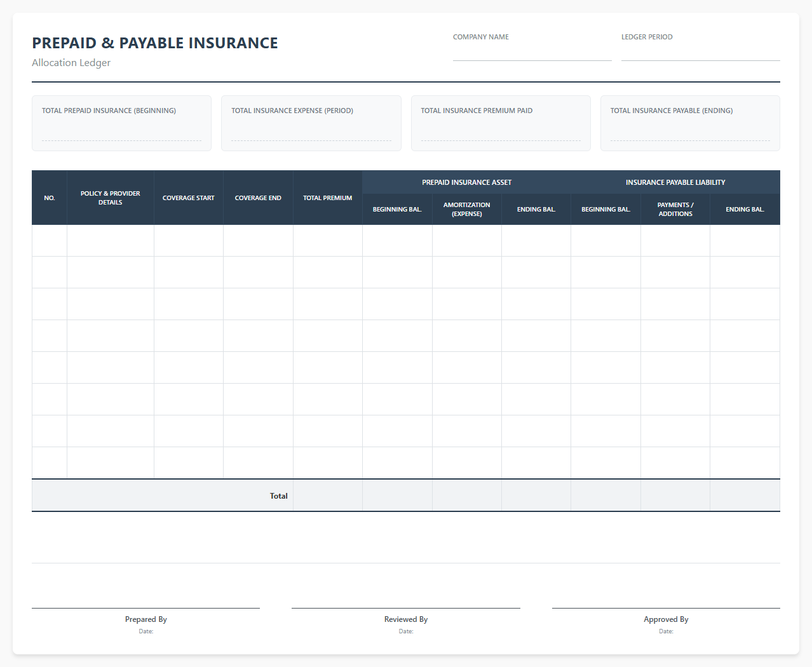Click Ending Bal. header under Insurance Payable Liability
Viewport: 812px width, 667px height.
(745, 209)
